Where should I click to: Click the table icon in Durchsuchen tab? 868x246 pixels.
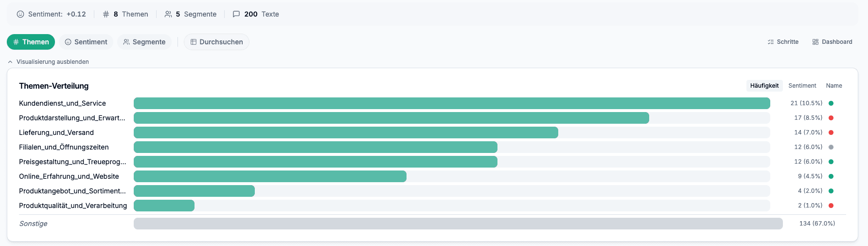coord(194,42)
